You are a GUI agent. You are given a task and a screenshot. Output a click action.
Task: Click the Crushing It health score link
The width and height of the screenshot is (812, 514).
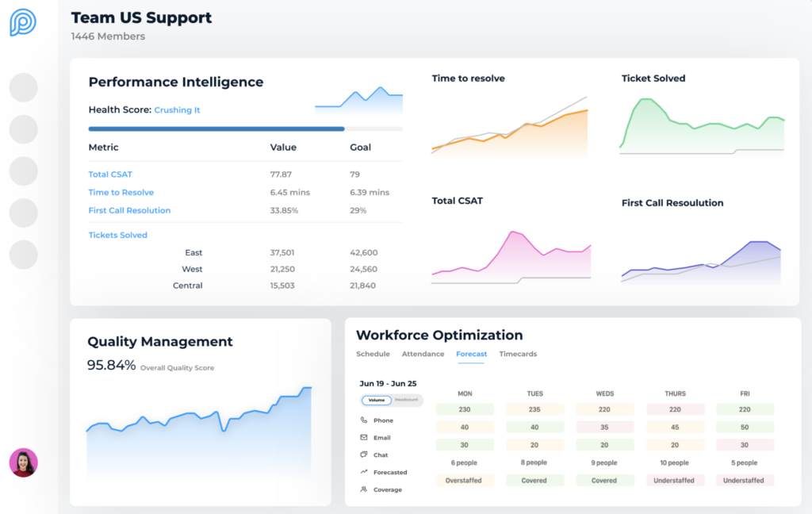pos(177,109)
